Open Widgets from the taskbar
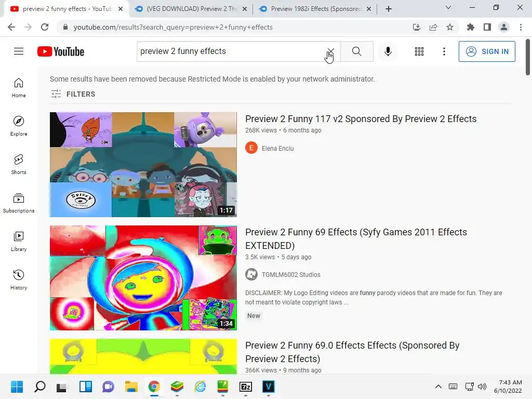Image resolution: width=532 pixels, height=399 pixels. pyautogui.click(x=86, y=387)
